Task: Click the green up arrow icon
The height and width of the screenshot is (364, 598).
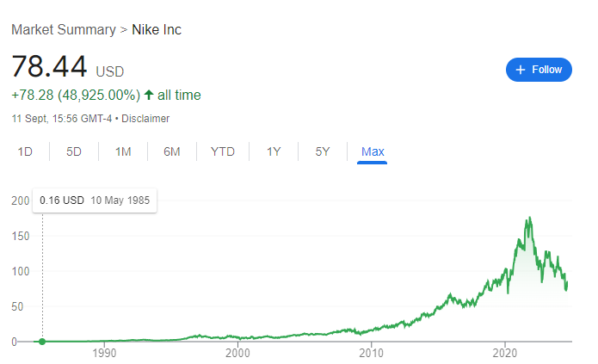Action: 149,95
